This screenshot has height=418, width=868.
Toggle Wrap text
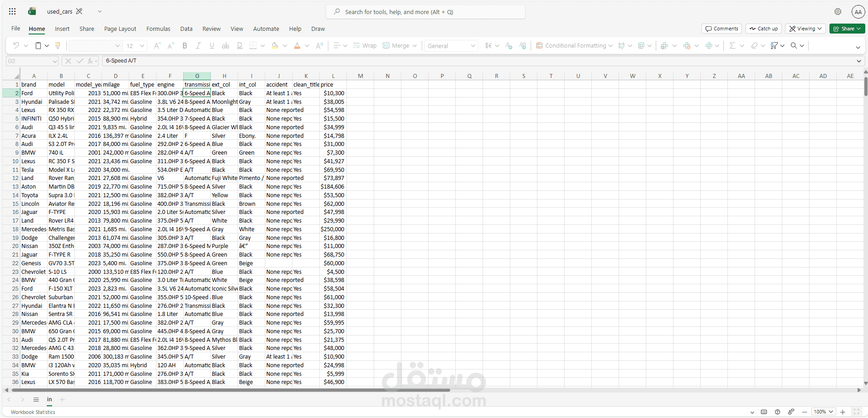[x=365, y=46]
